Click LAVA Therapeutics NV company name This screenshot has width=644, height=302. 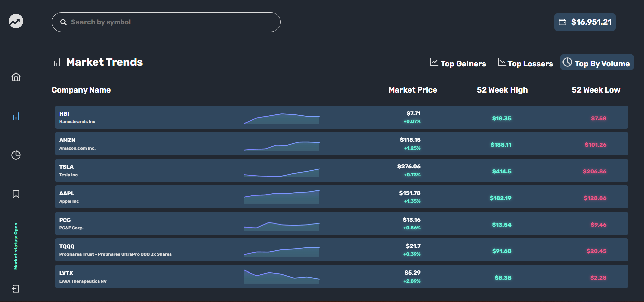click(x=83, y=281)
